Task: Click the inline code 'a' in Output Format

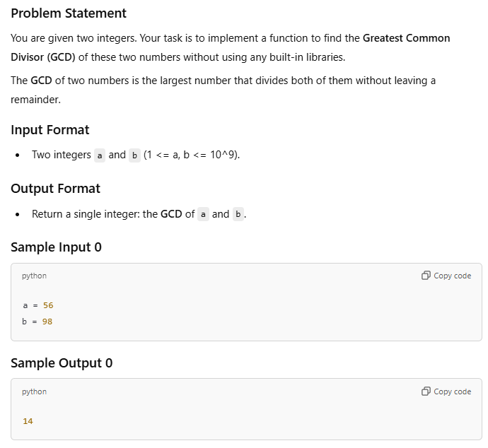Action: pos(203,214)
